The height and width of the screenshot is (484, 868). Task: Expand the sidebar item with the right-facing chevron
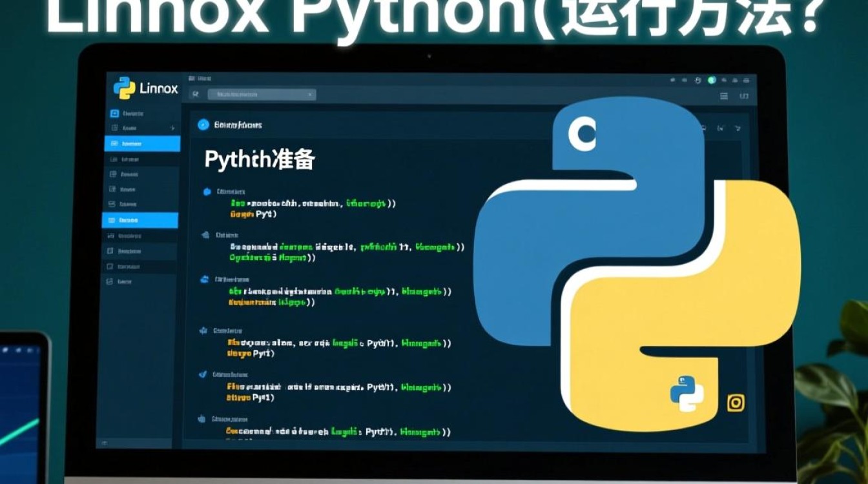(x=172, y=128)
